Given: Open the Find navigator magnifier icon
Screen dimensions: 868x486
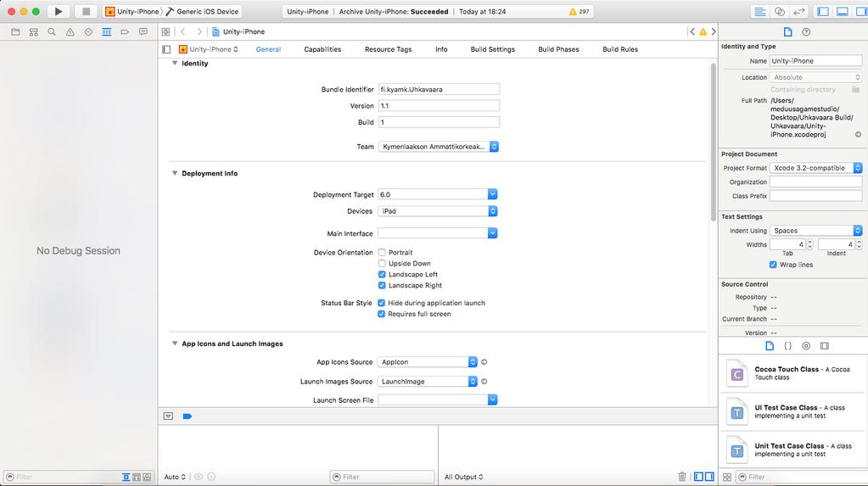Looking at the screenshot, I should coord(52,32).
